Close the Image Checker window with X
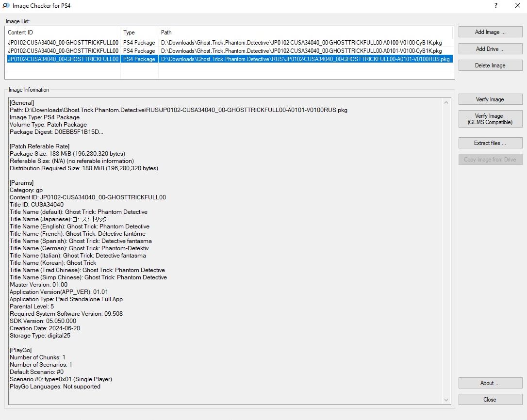 click(518, 5)
